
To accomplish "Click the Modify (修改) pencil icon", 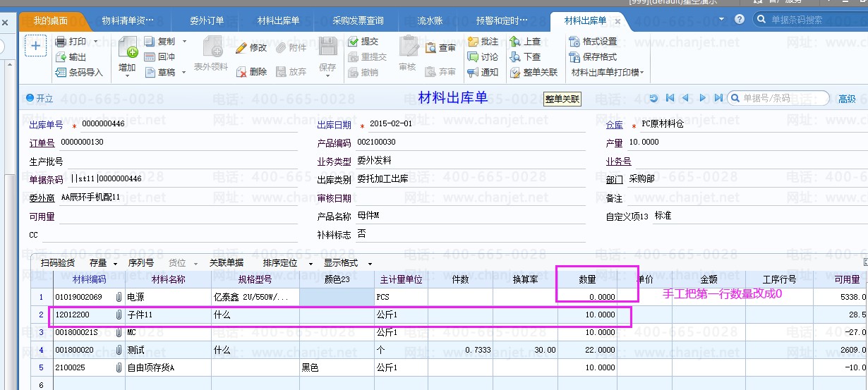I will (241, 48).
